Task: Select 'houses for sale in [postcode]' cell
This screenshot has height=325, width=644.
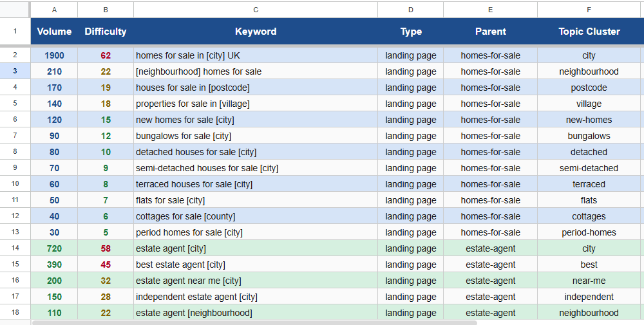Action: (x=256, y=88)
